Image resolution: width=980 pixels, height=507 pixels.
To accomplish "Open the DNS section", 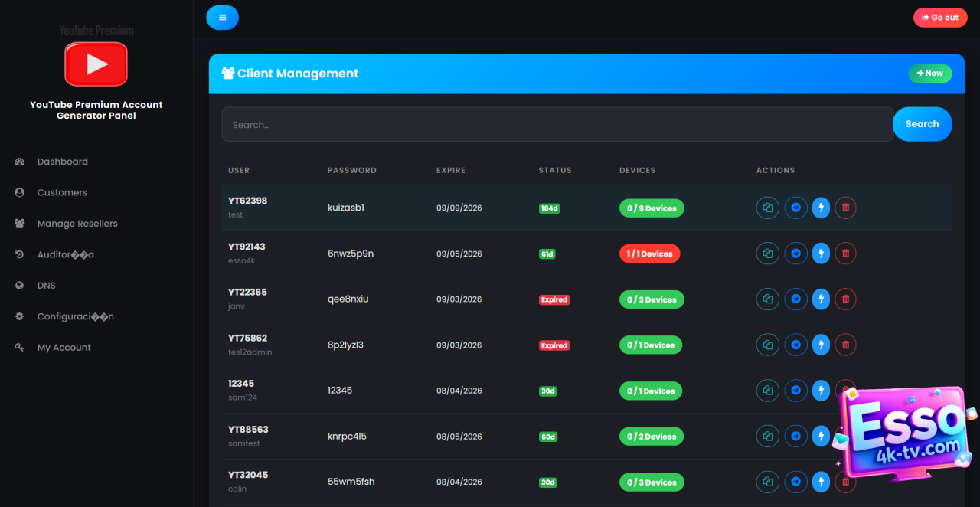I will click(47, 286).
